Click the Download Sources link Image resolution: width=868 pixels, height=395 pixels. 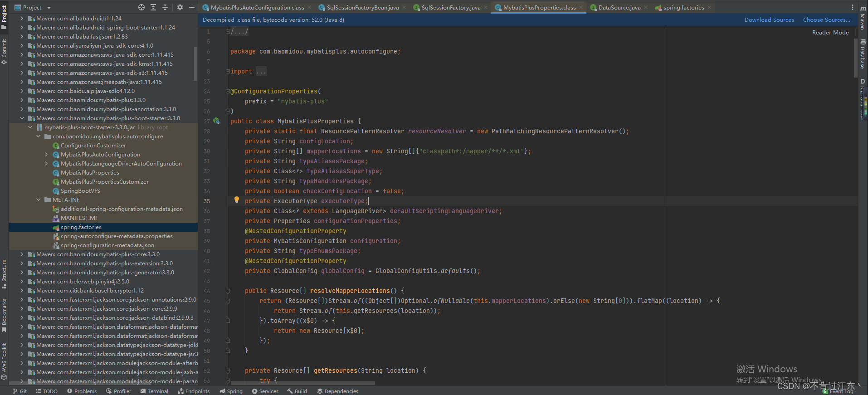[769, 20]
